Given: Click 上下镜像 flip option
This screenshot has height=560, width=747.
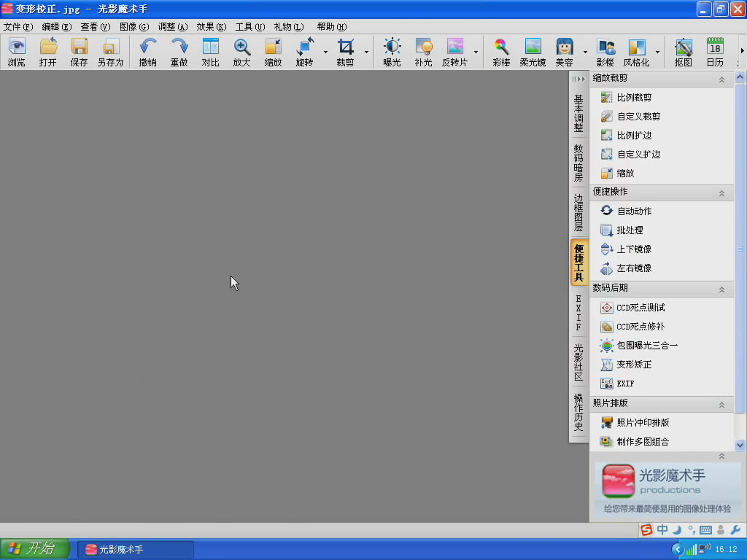Looking at the screenshot, I should pos(626,249).
